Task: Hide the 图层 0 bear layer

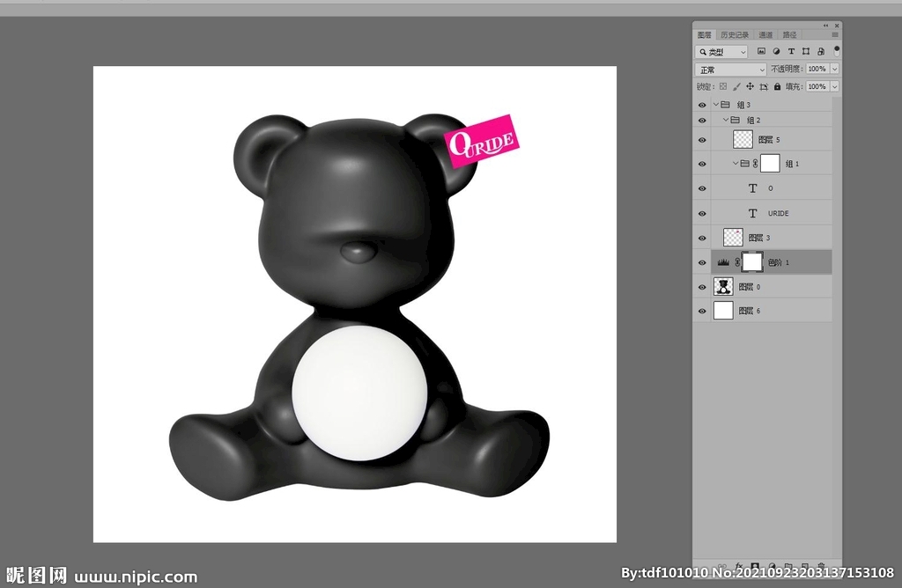Action: (x=702, y=287)
